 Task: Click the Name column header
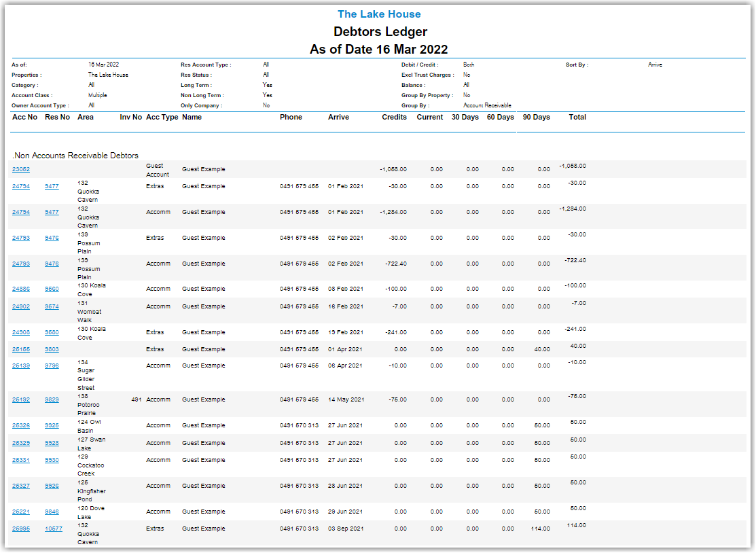pyautogui.click(x=192, y=117)
